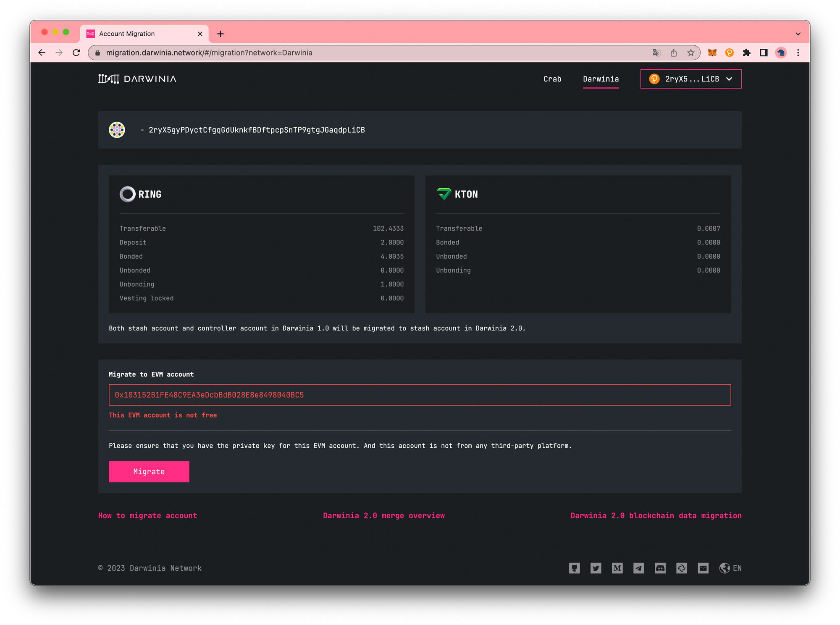Open the Twitter footer icon
This screenshot has width=840, height=625.
click(x=596, y=568)
